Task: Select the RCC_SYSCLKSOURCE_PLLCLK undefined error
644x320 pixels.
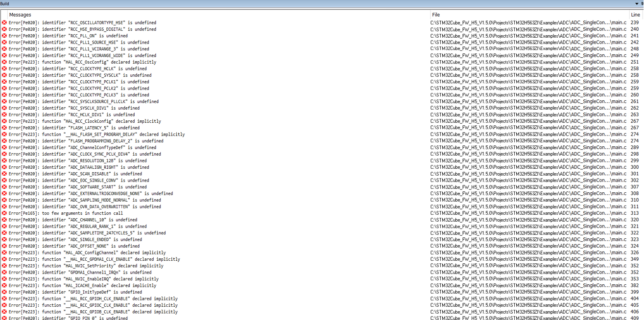Action: click(x=83, y=102)
